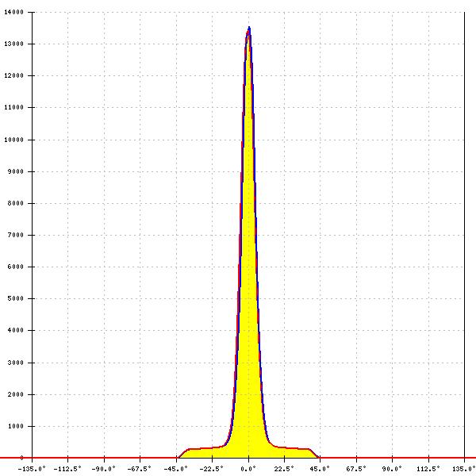Click the 1000 y-axis label
The image size is (476, 476).
tap(15, 426)
